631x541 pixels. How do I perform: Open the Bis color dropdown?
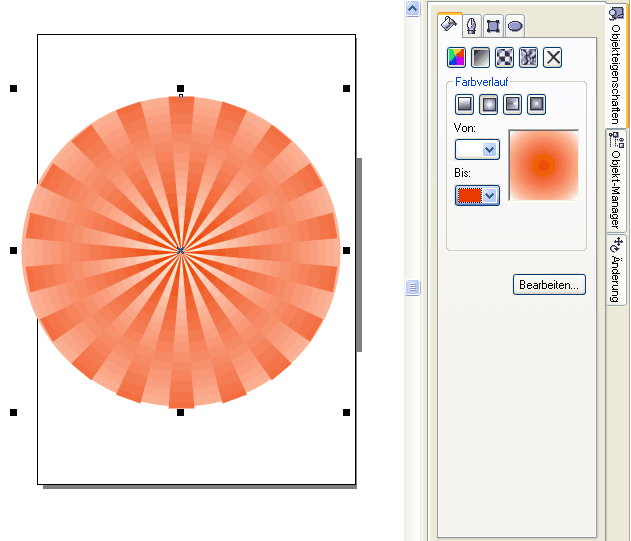pos(477,196)
